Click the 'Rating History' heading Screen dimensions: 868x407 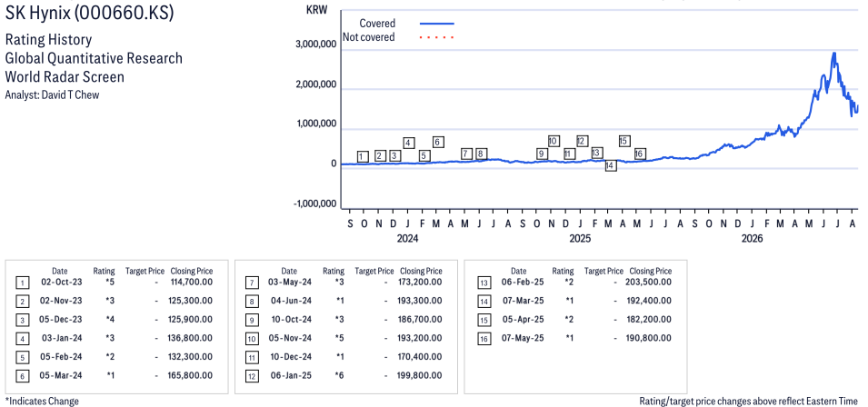point(48,40)
